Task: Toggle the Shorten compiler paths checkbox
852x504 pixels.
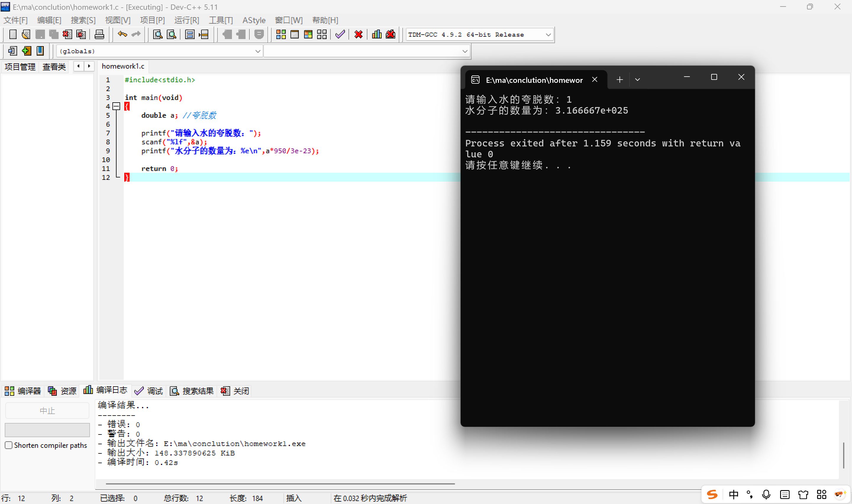Action: tap(9, 445)
